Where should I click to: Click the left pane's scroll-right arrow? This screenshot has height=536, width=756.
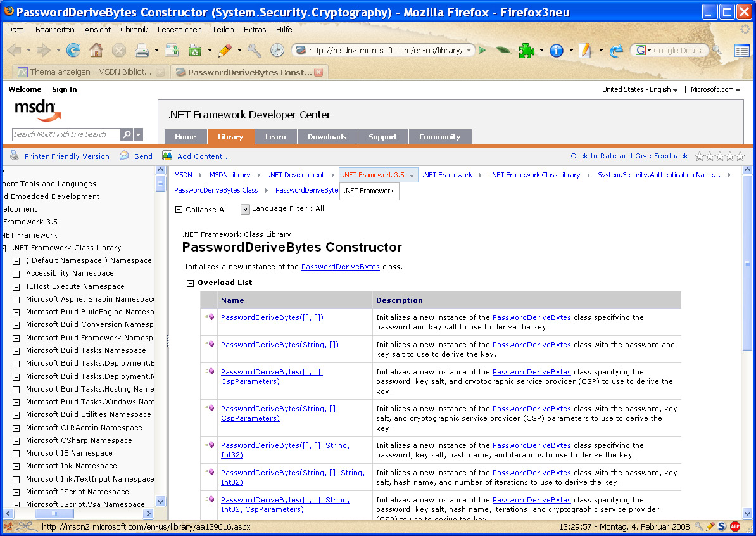pos(149,514)
